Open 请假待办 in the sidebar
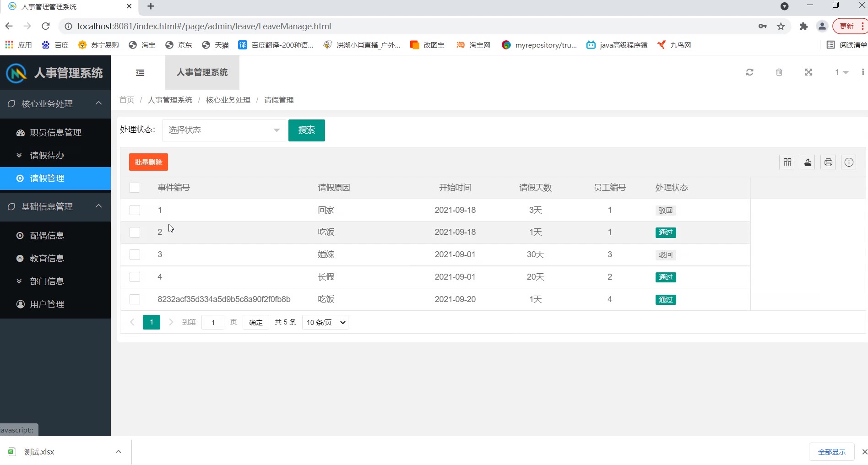Image resolution: width=868 pixels, height=465 pixels. point(55,156)
